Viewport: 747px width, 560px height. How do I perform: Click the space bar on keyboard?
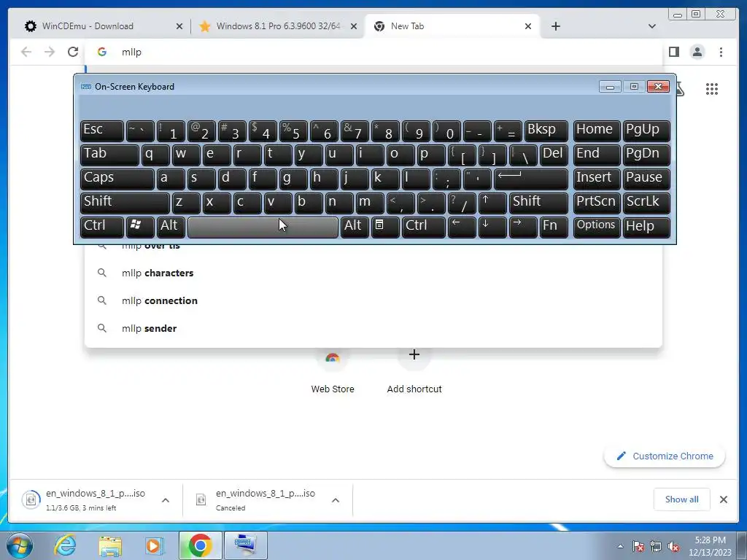pos(263,227)
